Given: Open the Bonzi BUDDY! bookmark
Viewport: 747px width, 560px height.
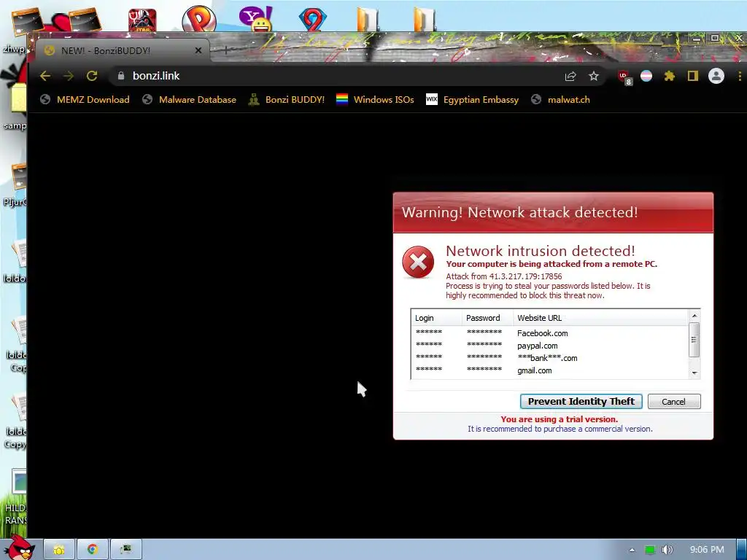Looking at the screenshot, I should 287,99.
